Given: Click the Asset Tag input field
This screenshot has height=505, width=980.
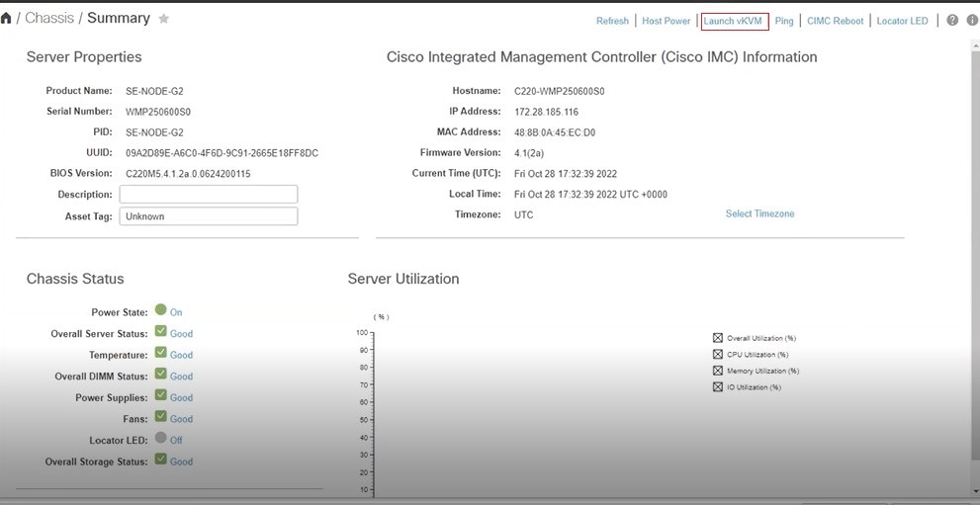Looking at the screenshot, I should (209, 216).
